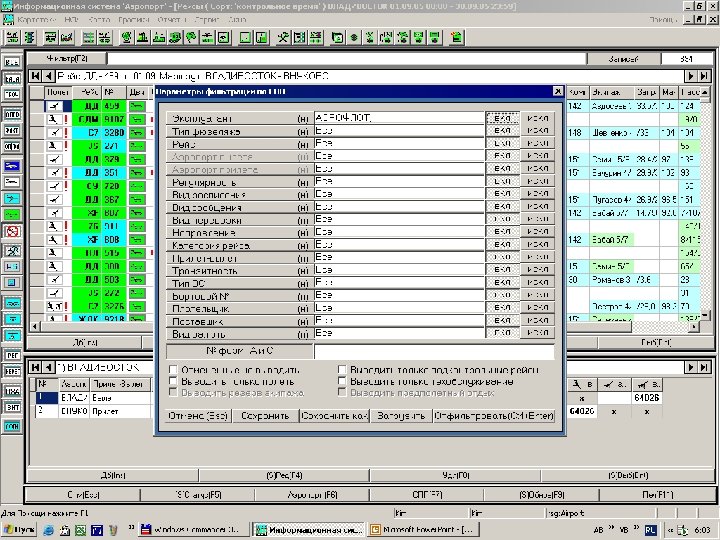This screenshot has height=540, width=720.
Task: Open the Эксплуатант selection list
Action: [x=240, y=118]
